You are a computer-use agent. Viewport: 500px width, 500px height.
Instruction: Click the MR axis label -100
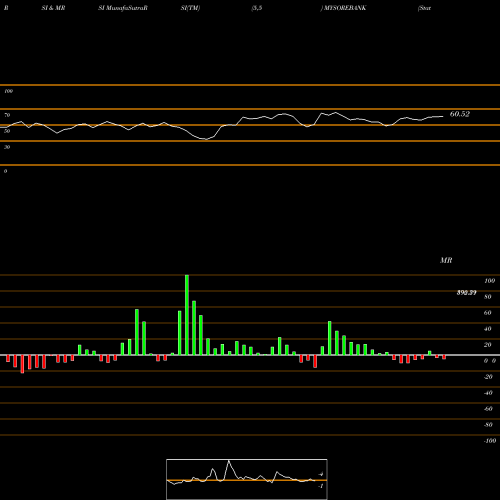[490, 441]
